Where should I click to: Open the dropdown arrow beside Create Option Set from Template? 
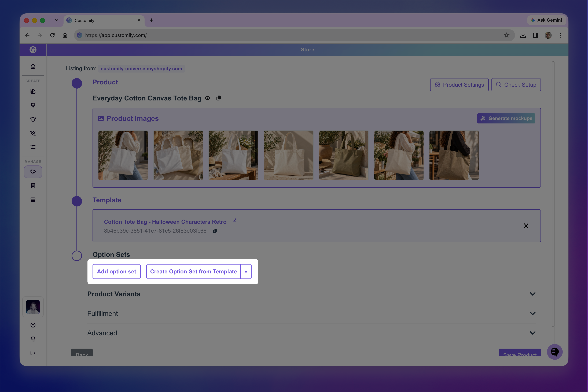tap(246, 272)
